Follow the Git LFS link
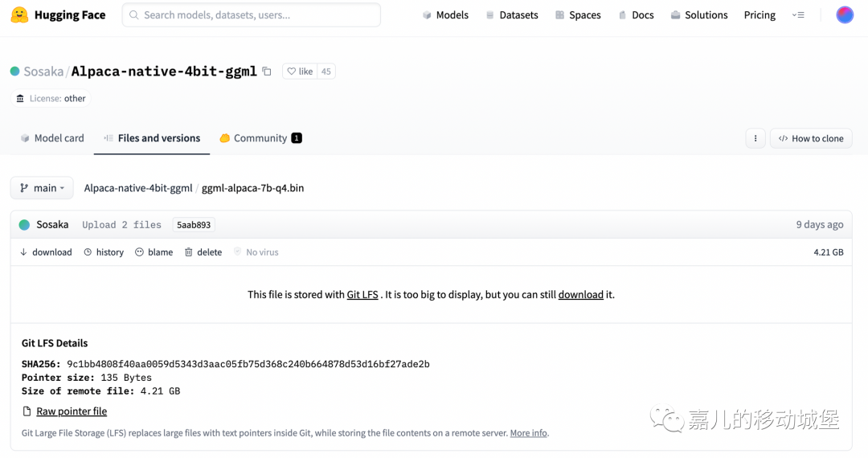 tap(362, 294)
